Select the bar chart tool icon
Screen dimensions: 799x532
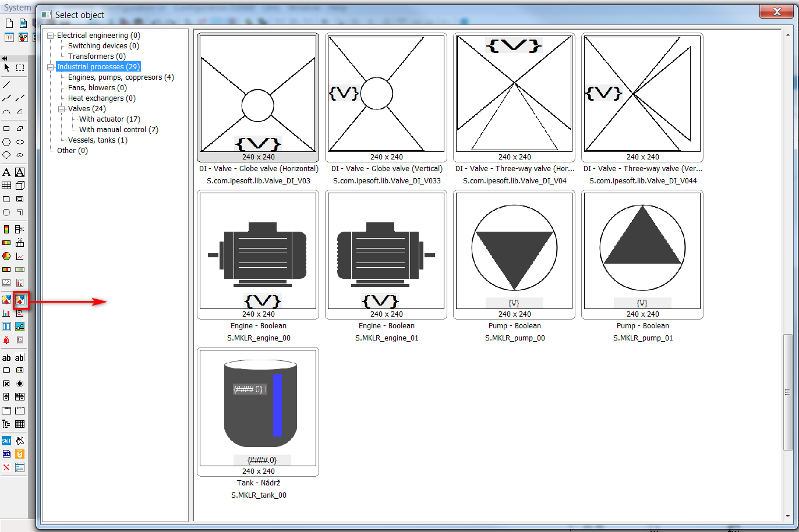pos(6,313)
